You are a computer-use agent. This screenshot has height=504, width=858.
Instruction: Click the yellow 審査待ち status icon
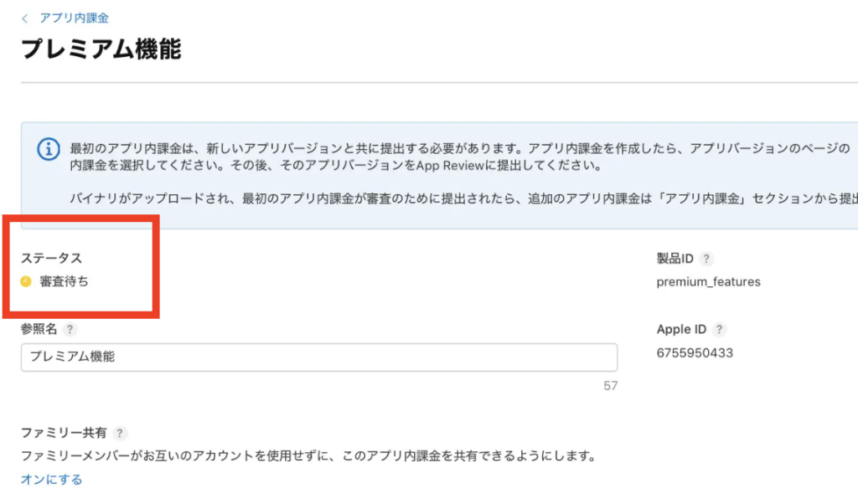coord(26,281)
